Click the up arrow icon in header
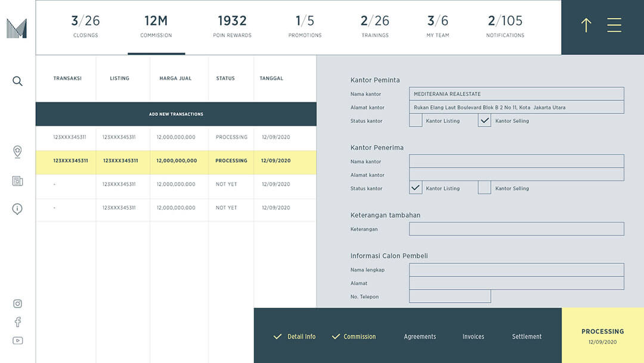644x363 pixels. pos(586,25)
